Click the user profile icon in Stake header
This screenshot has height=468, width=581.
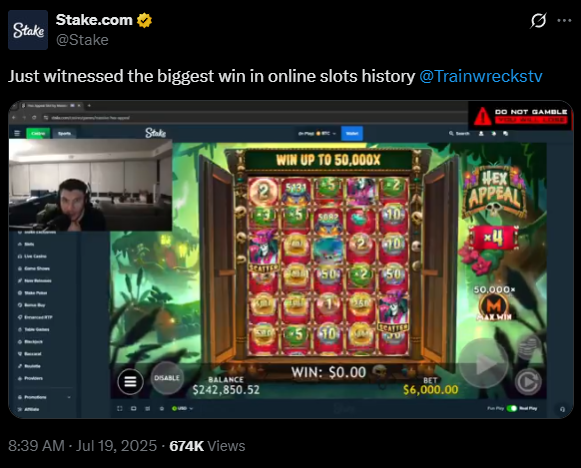coord(481,133)
